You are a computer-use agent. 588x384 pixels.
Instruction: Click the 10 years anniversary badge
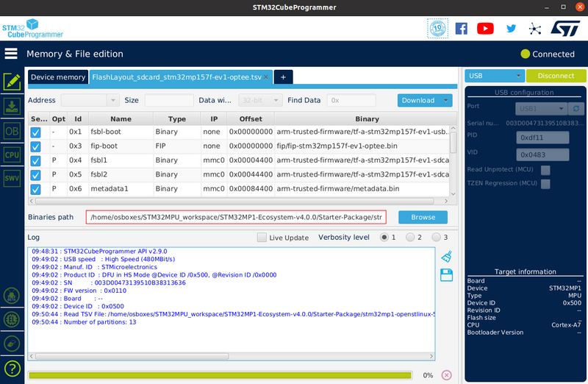tap(437, 29)
